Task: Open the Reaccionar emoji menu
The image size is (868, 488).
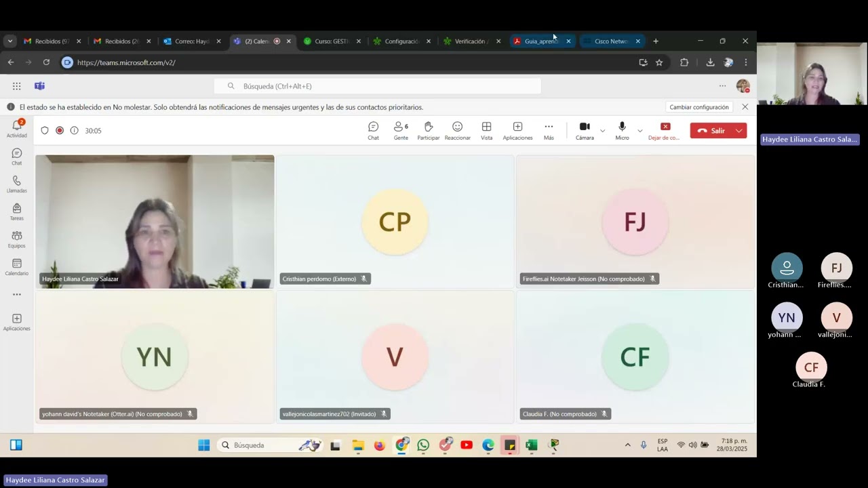Action: [x=458, y=131]
